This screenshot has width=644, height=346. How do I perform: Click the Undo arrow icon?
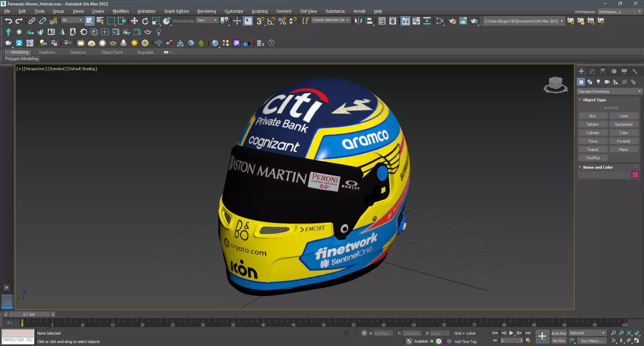(x=8, y=21)
